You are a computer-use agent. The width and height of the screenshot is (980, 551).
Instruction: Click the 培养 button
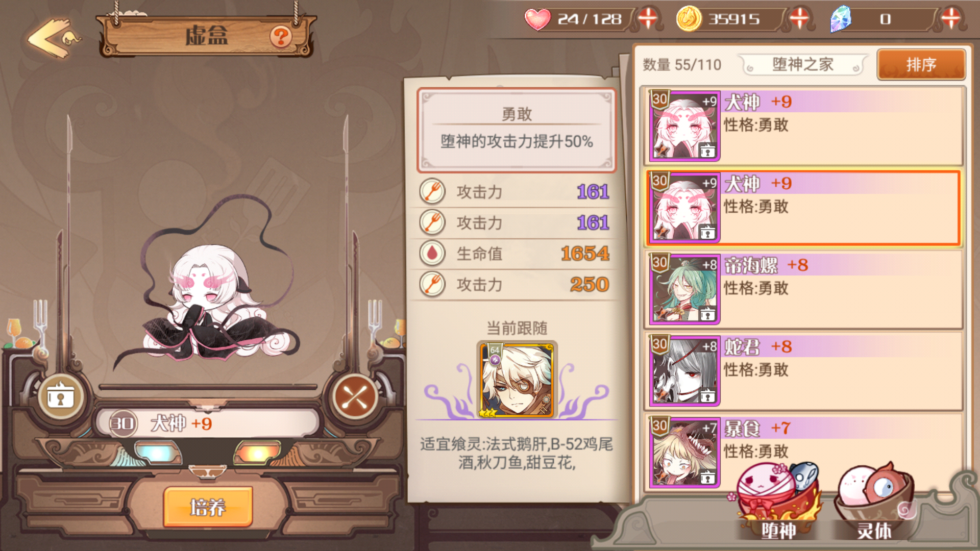[208, 507]
